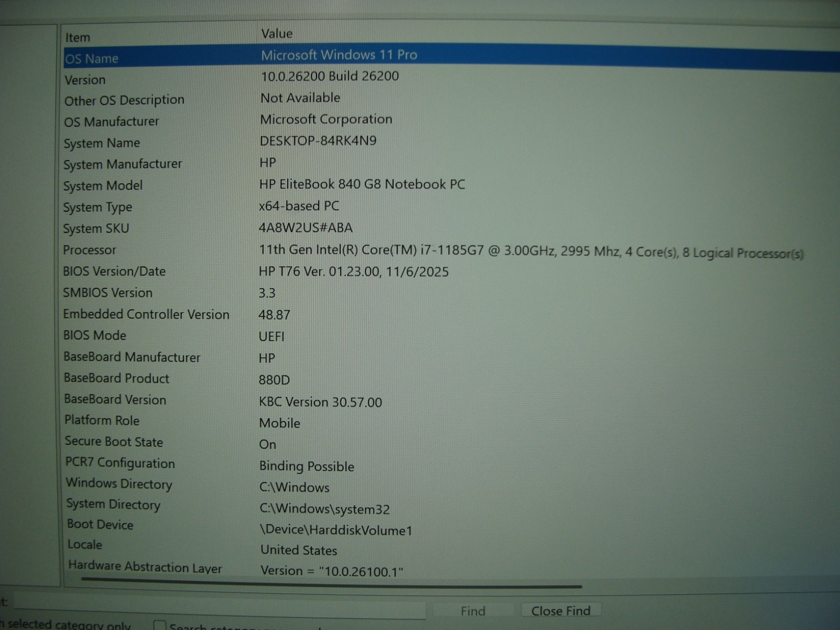Viewport: 840px width, 630px height.
Task: Click the 880D value
Action: click(274, 380)
